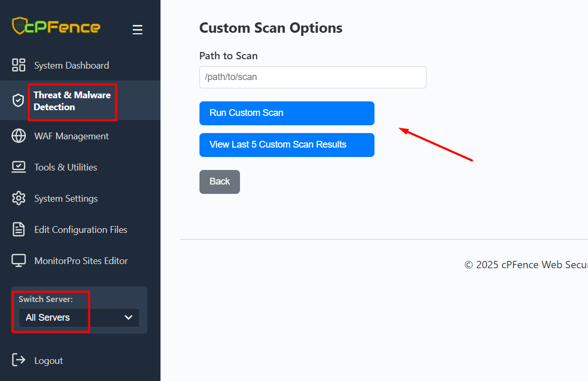Click the shield icon for Threat & Malware Detection
The width and height of the screenshot is (588, 381).
tap(19, 100)
